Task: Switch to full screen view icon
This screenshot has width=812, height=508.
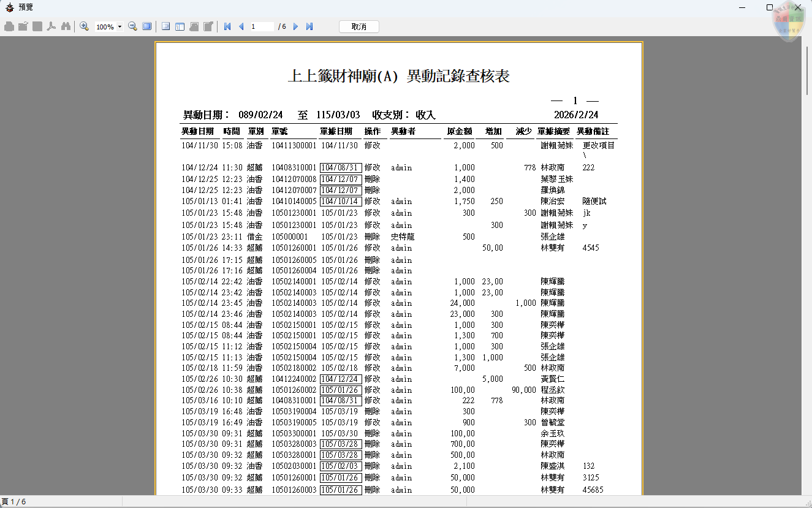Action: [146, 26]
